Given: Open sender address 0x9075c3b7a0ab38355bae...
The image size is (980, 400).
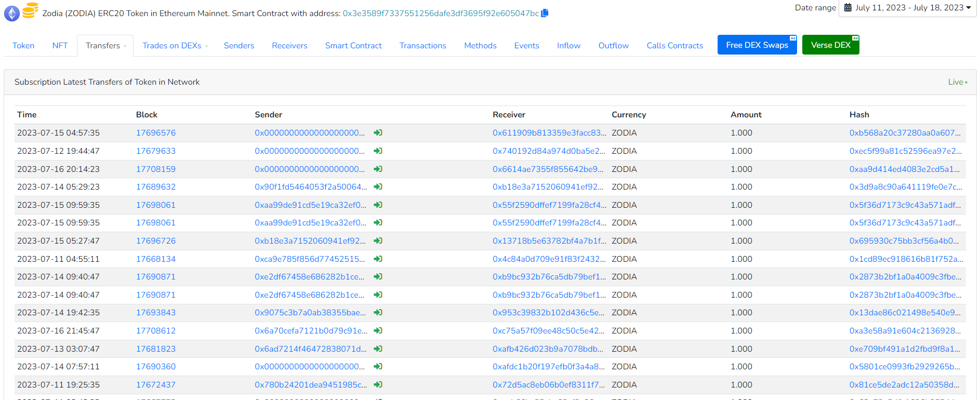Looking at the screenshot, I should [x=310, y=313].
